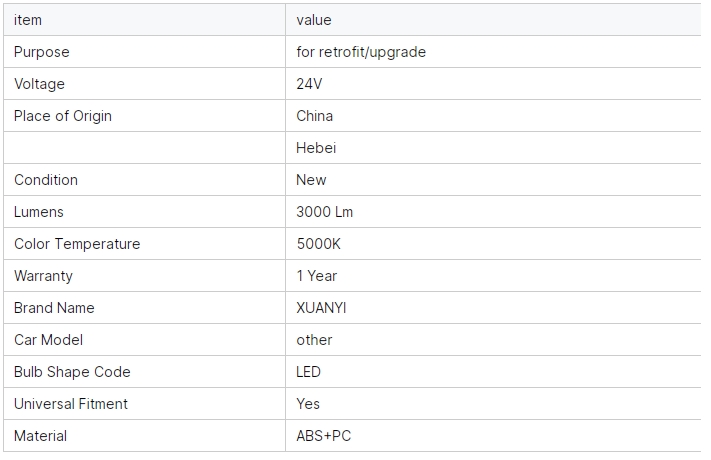Select the 'Bulb Shape Code' label
Image resolution: width=711 pixels, height=460 pixels.
tap(72, 372)
